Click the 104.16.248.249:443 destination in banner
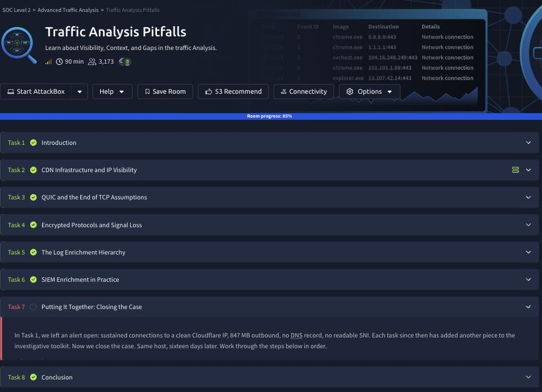Viewport: 542px width, 392px height. point(392,58)
